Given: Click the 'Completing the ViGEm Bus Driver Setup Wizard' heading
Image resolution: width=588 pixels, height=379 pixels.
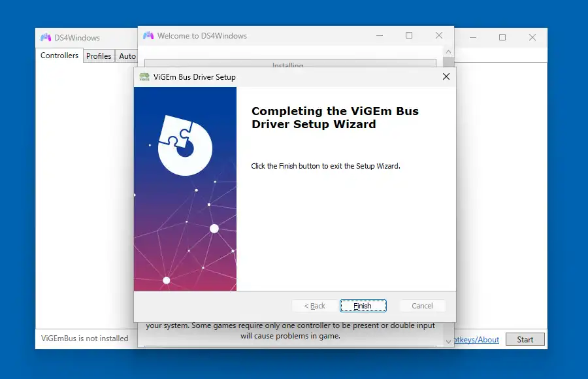Looking at the screenshot, I should (x=335, y=118).
